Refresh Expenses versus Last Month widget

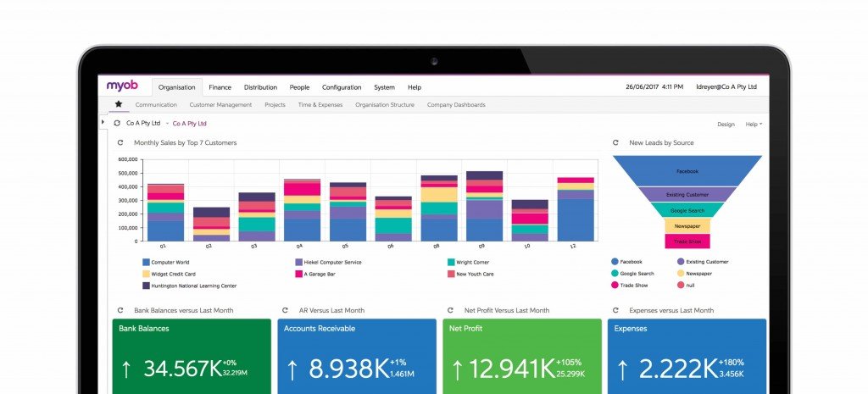(x=615, y=310)
